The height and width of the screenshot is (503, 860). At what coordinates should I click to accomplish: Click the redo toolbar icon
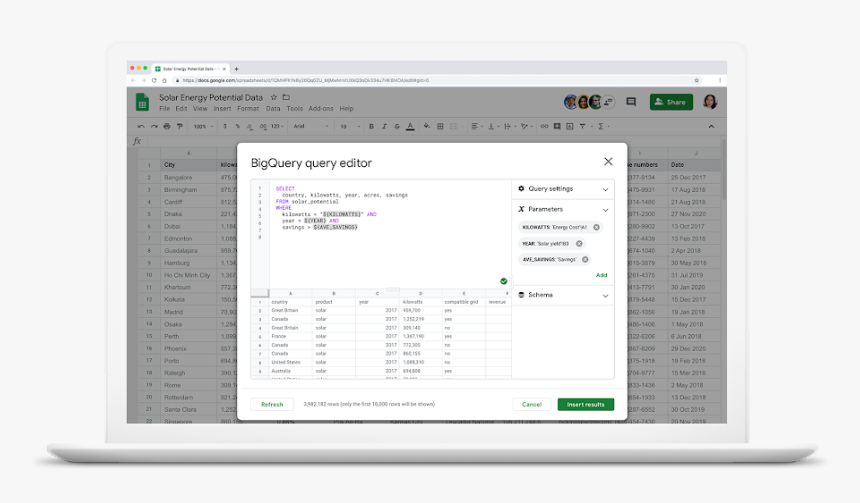154,126
